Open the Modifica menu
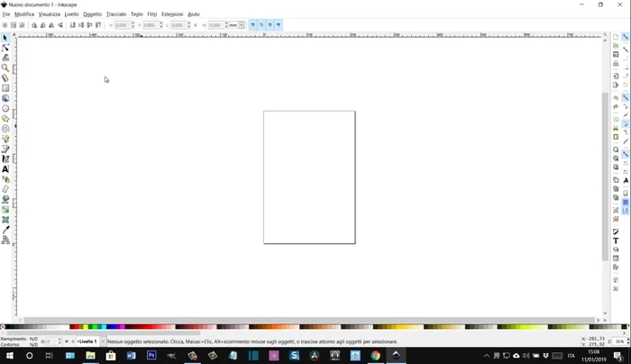The width and height of the screenshot is (631, 364). 24,14
